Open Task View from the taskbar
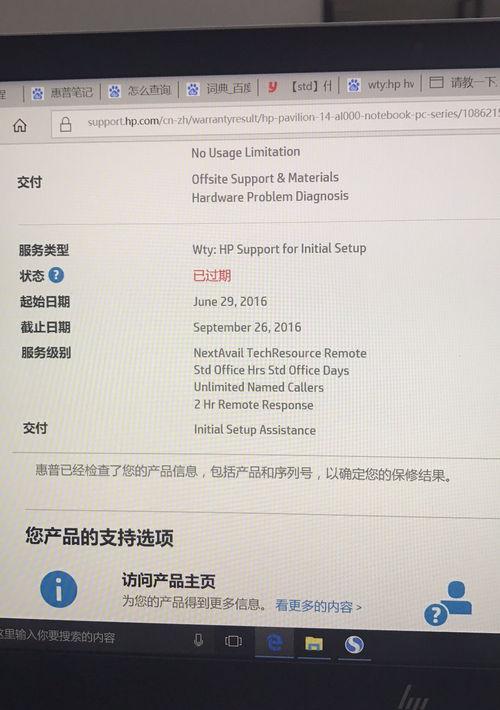The height and width of the screenshot is (710, 500). [233, 641]
